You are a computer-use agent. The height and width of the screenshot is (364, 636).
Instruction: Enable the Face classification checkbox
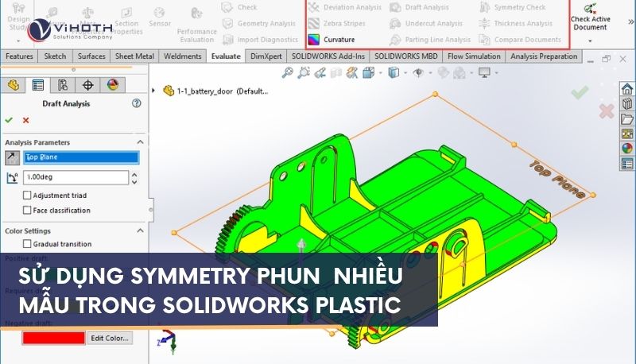(27, 211)
